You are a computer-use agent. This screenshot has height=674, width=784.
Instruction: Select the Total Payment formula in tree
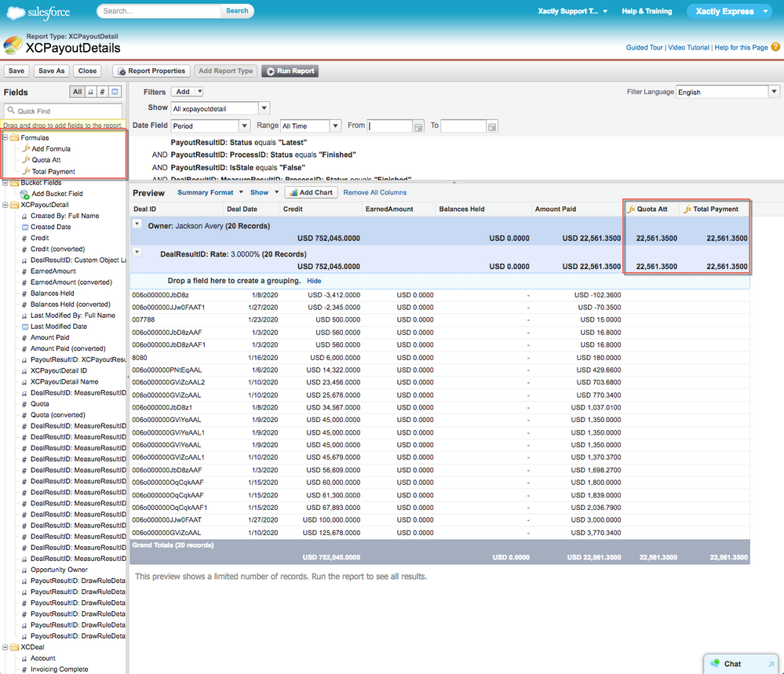[53, 172]
